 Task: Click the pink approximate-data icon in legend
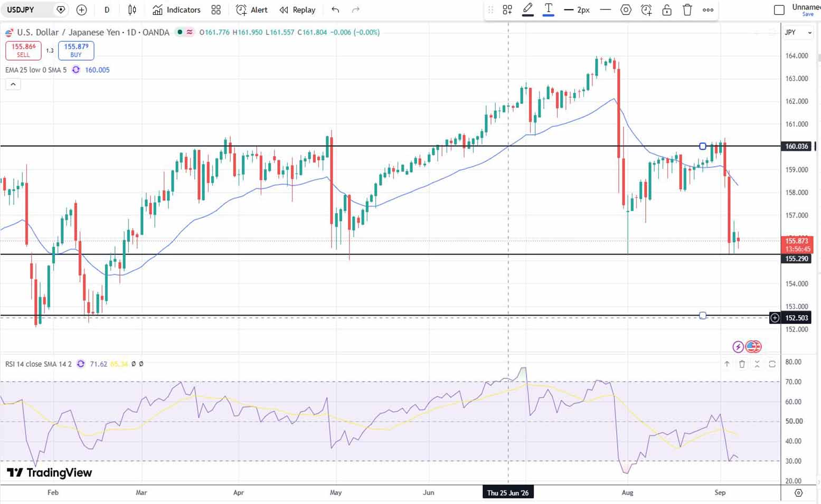pos(190,32)
